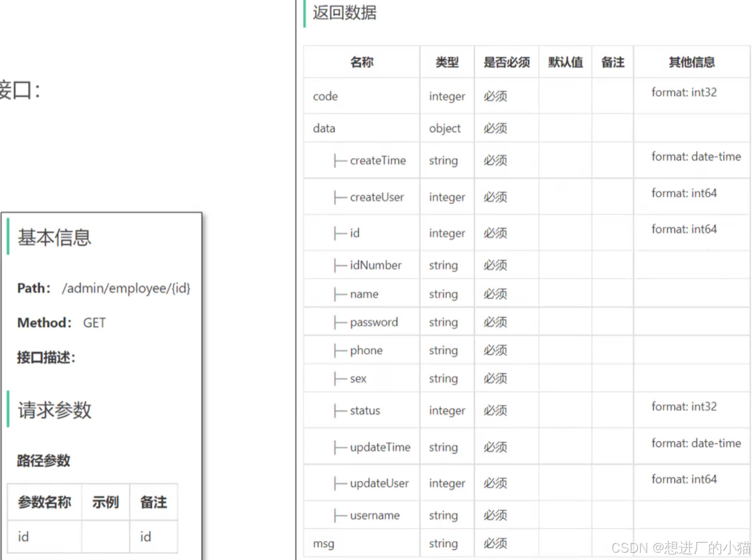Click the sex field name

[358, 379]
